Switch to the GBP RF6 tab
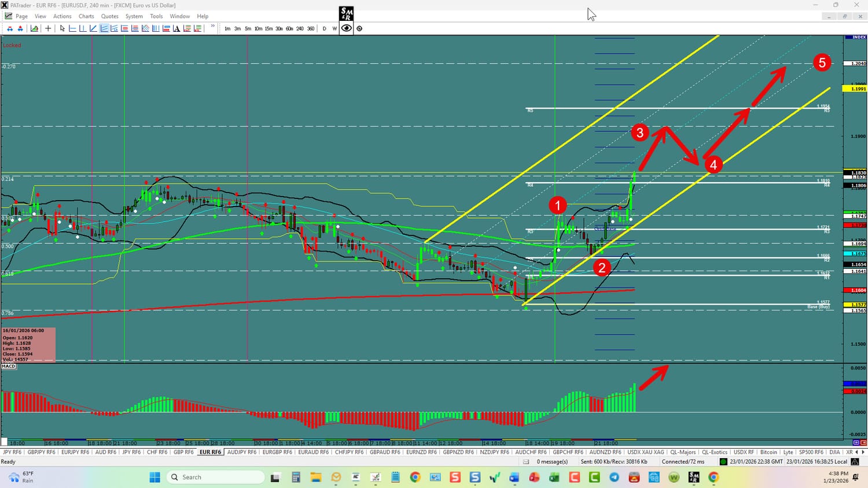The width and height of the screenshot is (868, 488). 183,452
